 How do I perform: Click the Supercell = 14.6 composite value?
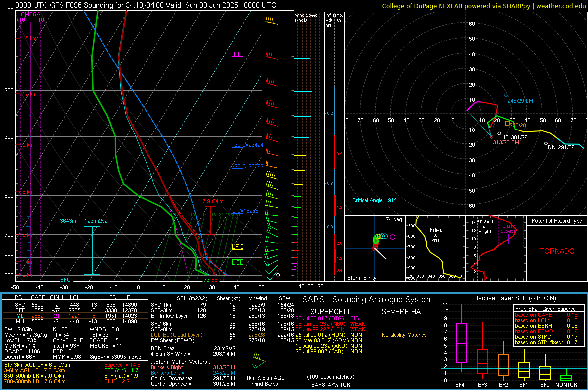coord(122,365)
